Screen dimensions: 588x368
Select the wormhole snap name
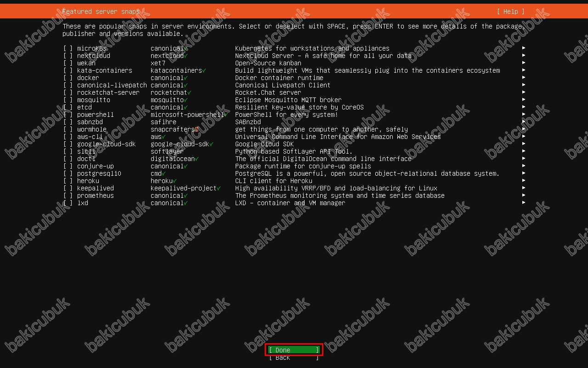point(92,129)
